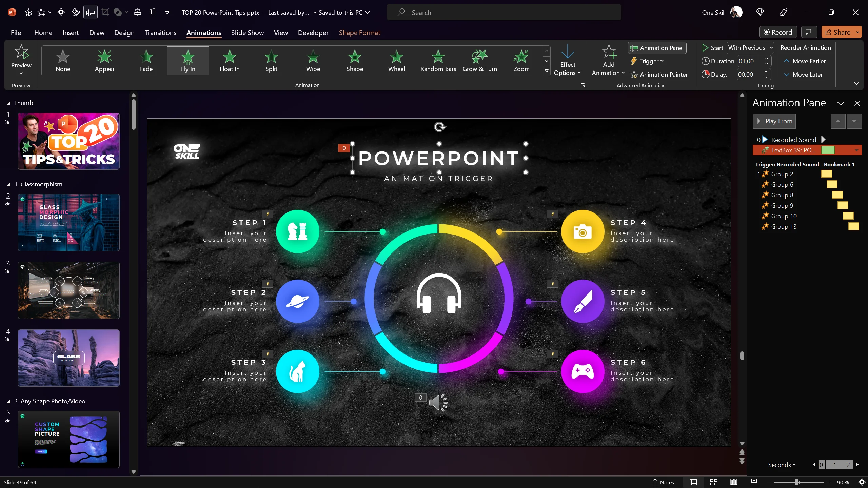Open the Transitions ribbon tab

click(160, 33)
